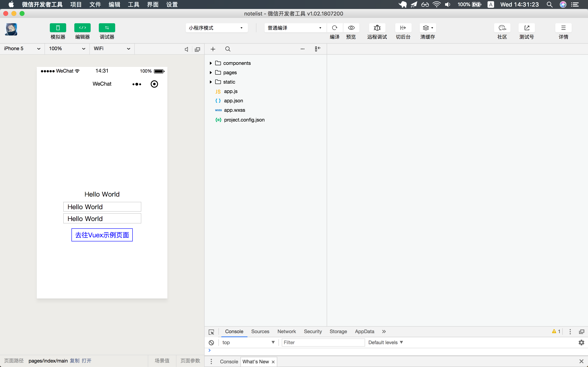Open the 项目 menu in the menu bar
588x367 pixels.
[x=76, y=4]
